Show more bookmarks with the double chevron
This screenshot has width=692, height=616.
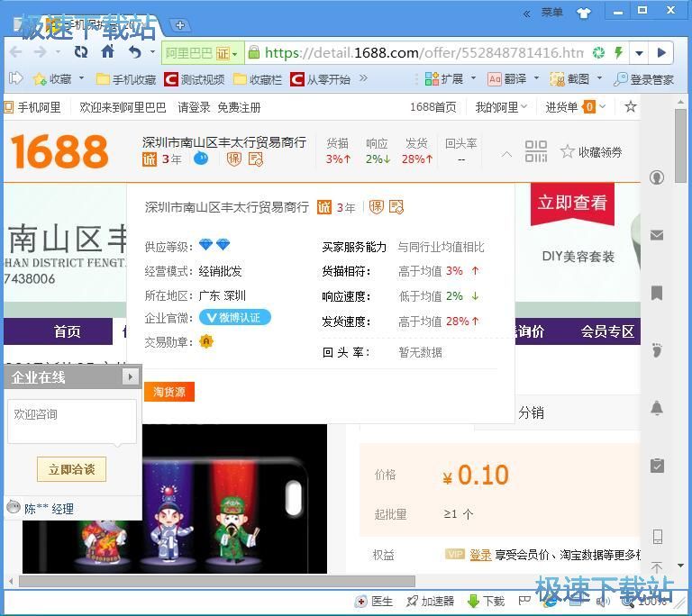tap(363, 78)
